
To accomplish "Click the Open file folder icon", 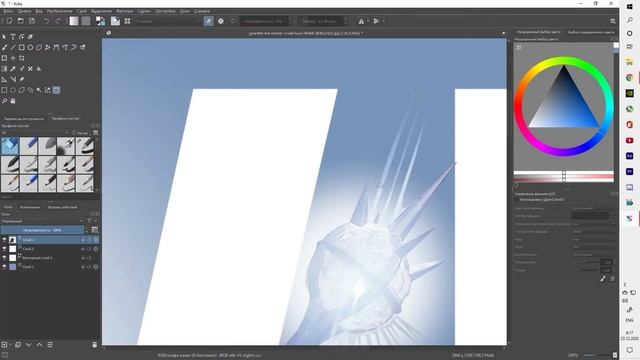I will tap(21, 21).
